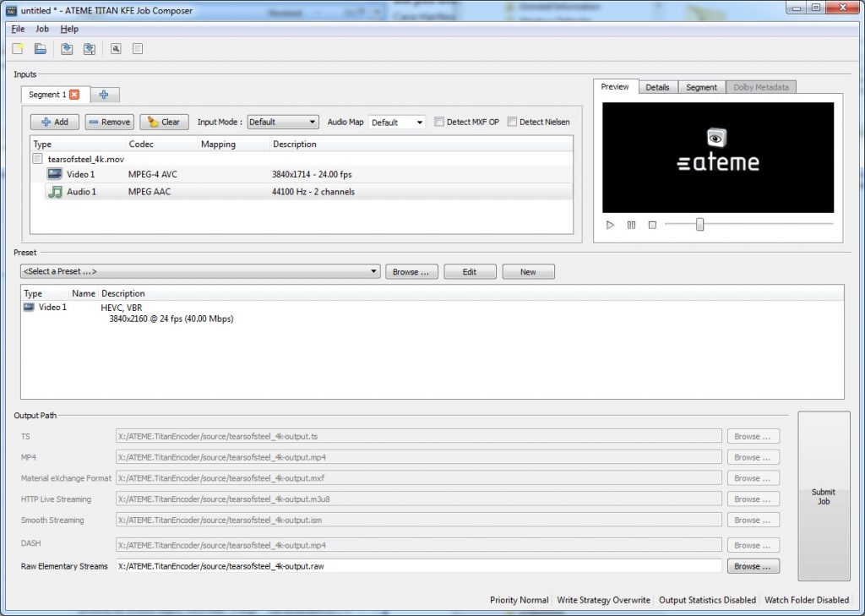
Task: Close Segment 1 with the red X
Action: pyautogui.click(x=74, y=95)
